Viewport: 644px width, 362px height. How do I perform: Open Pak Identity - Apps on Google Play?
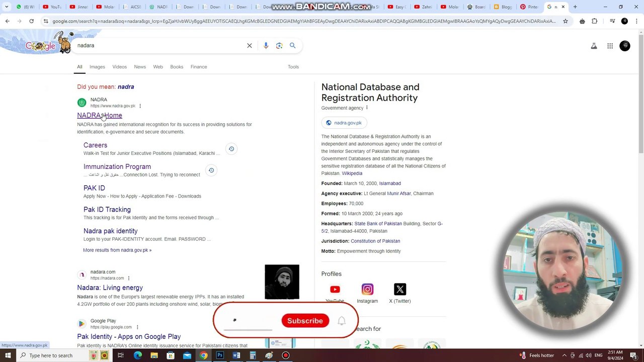pos(129,337)
